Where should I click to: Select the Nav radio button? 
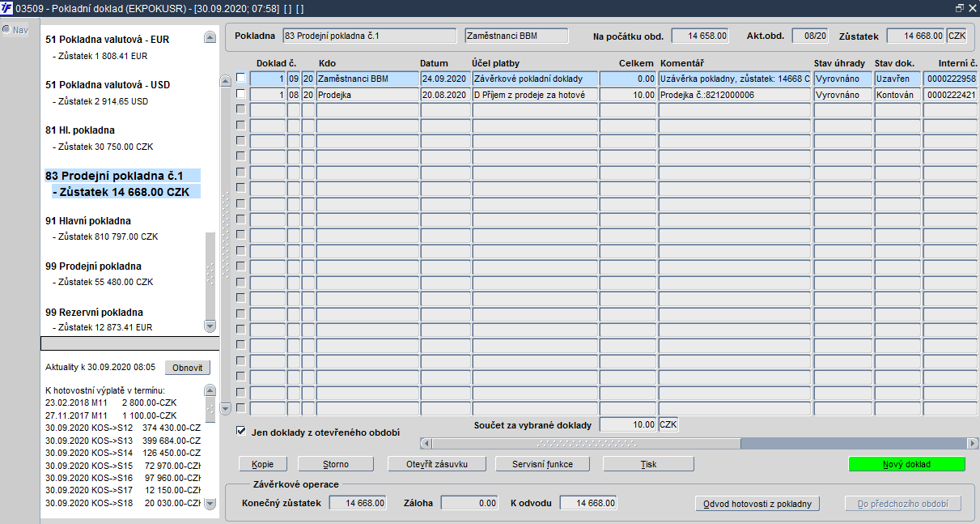point(6,30)
